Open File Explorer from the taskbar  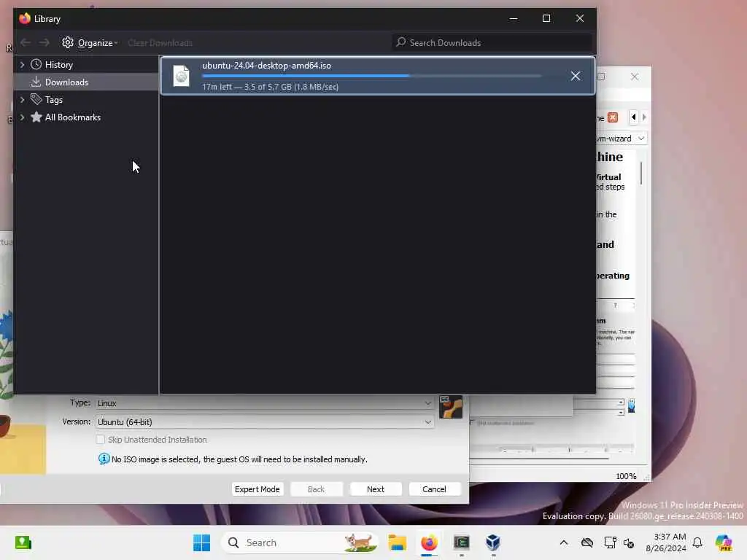pyautogui.click(x=397, y=542)
